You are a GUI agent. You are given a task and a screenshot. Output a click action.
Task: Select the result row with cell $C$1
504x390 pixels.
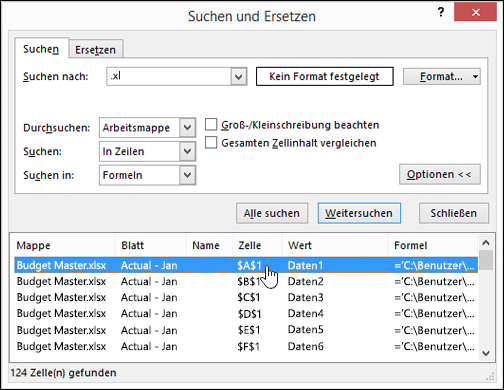pos(246,298)
